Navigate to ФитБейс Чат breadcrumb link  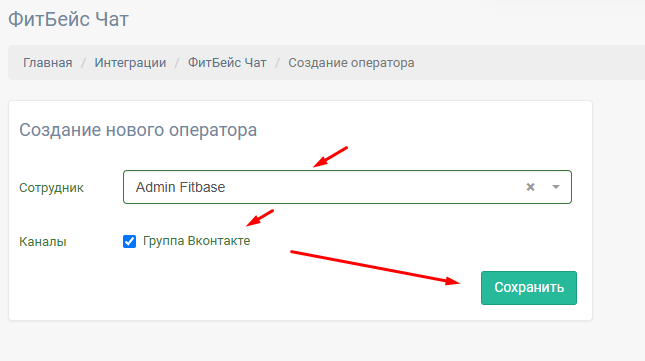pyautogui.click(x=227, y=63)
